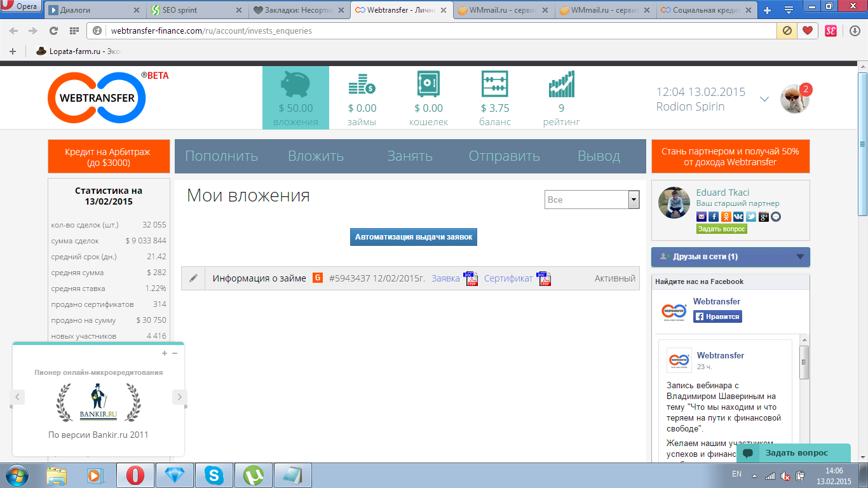
Task: Open the рейтинг chart section
Action: pos(562,97)
